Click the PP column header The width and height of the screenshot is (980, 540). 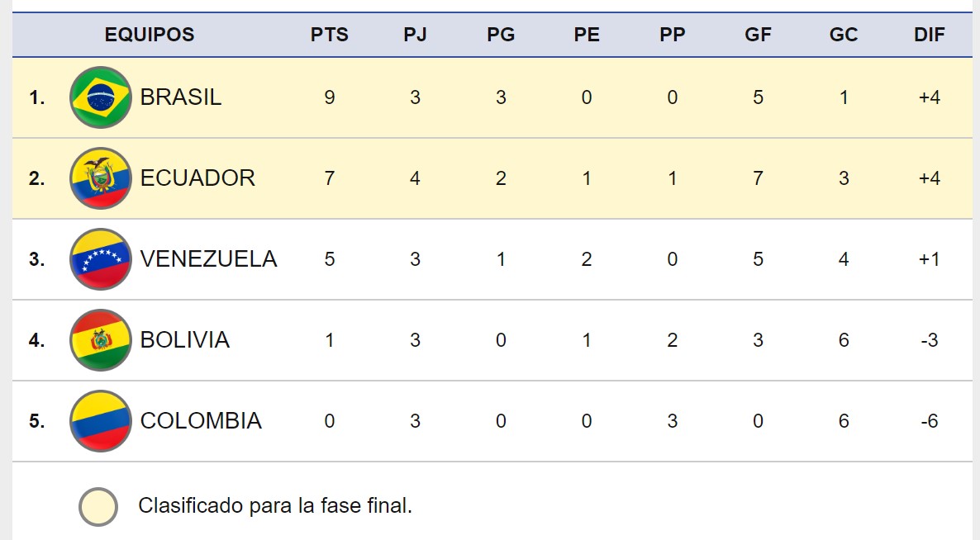tap(673, 35)
